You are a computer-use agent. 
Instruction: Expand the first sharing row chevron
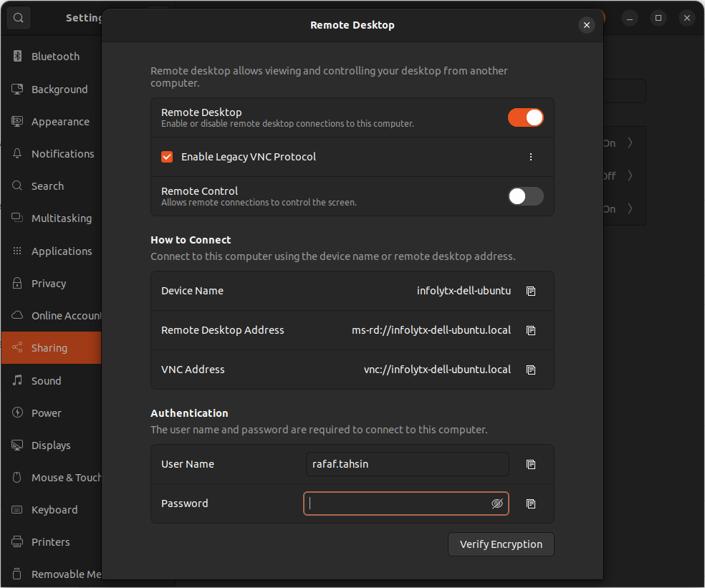click(630, 143)
